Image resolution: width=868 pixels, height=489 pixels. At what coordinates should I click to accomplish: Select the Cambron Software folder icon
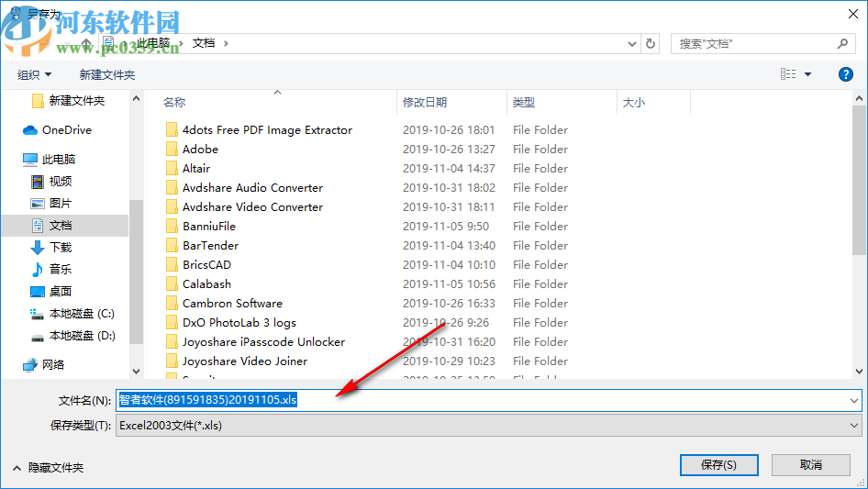coord(172,304)
